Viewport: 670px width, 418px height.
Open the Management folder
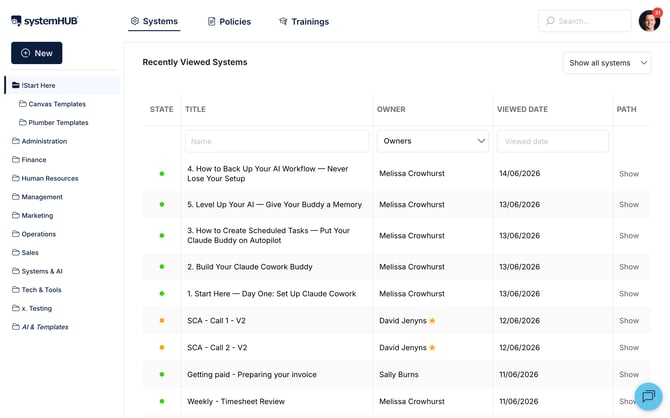[x=37, y=197]
